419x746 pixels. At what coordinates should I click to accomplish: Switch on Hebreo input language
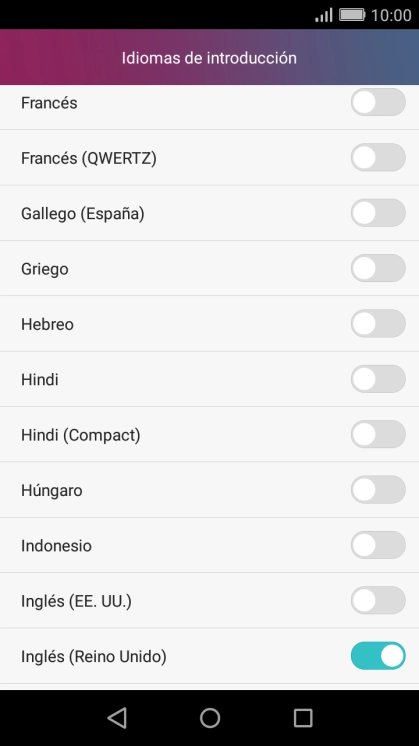[378, 324]
